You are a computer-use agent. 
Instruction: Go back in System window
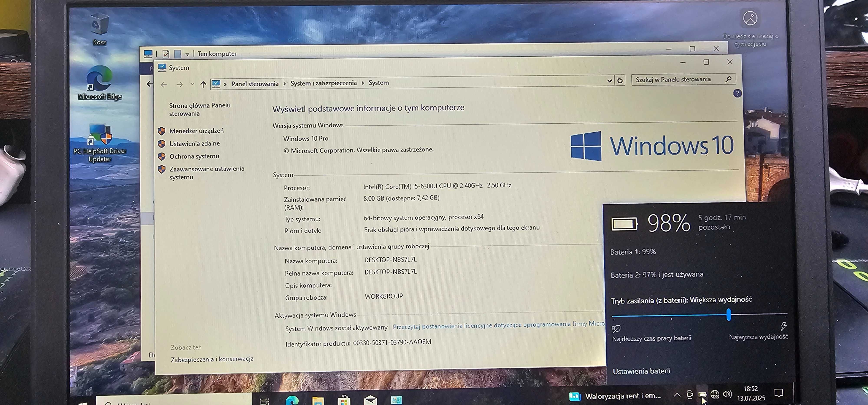pyautogui.click(x=164, y=85)
